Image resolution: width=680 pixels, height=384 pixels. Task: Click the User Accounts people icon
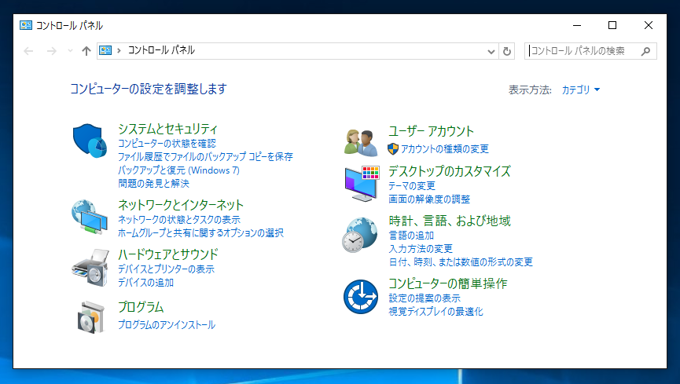[x=361, y=143]
